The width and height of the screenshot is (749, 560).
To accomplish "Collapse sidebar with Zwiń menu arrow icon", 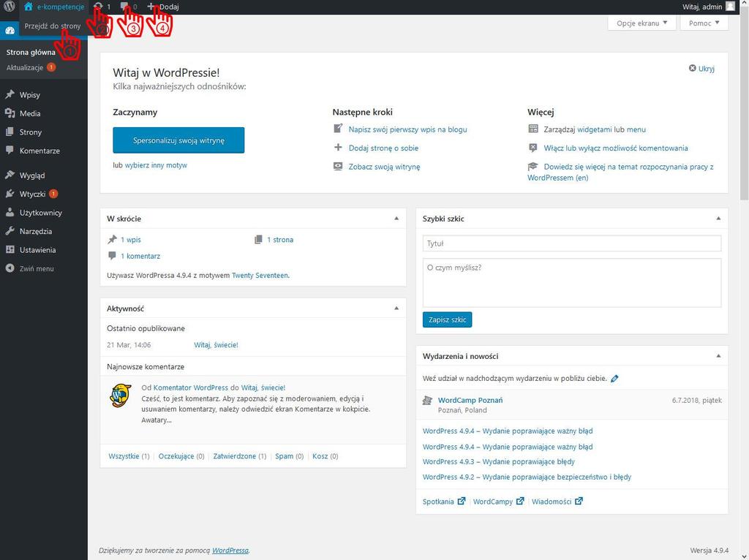I will (x=10, y=268).
